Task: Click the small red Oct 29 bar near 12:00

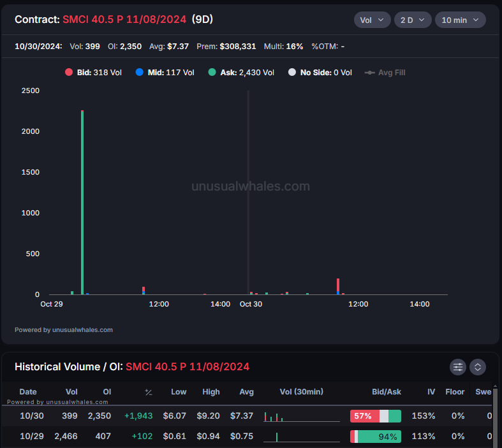Action: (144, 289)
